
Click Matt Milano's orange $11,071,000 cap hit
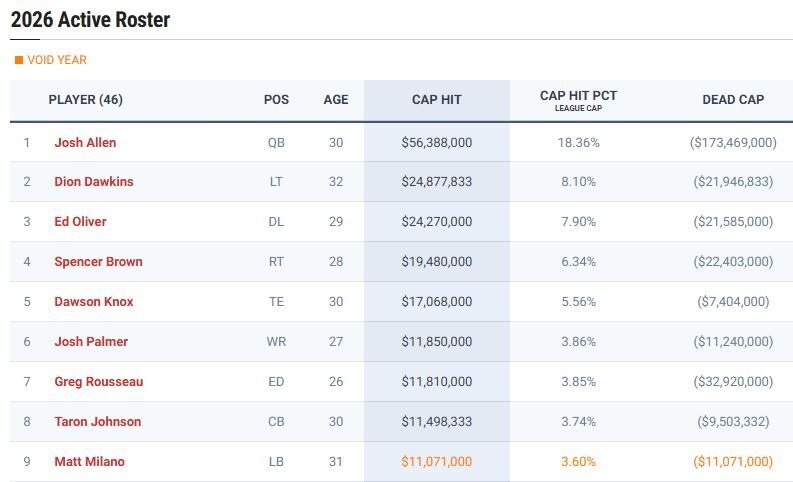click(x=436, y=462)
